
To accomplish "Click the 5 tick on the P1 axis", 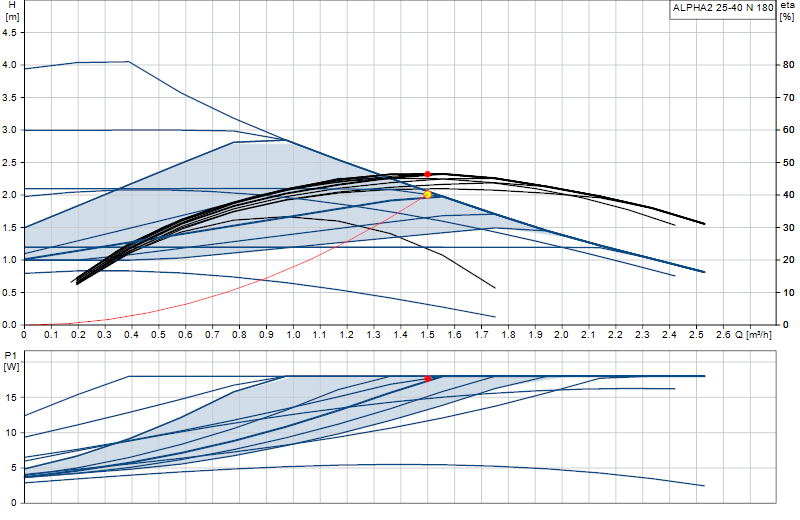I will point(14,468).
